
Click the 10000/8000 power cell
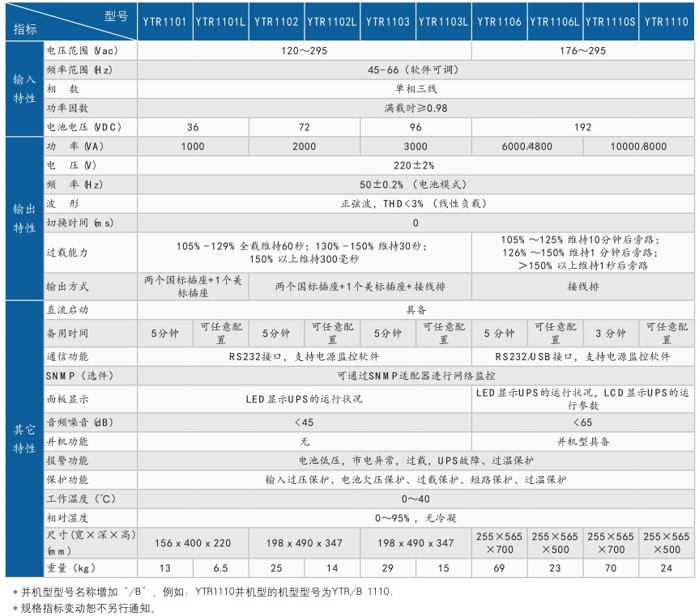[x=639, y=146]
